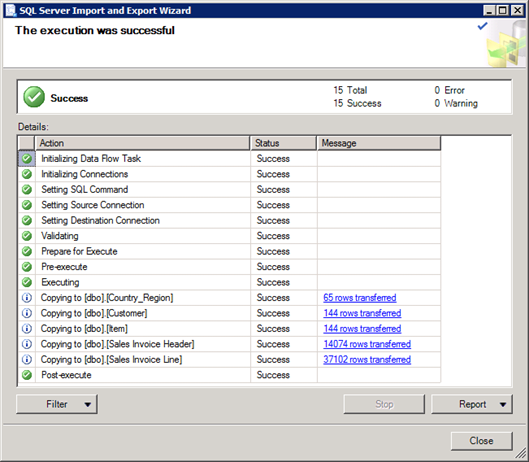Click the Action column header
Screen dimensions: 529x462
(x=142, y=143)
